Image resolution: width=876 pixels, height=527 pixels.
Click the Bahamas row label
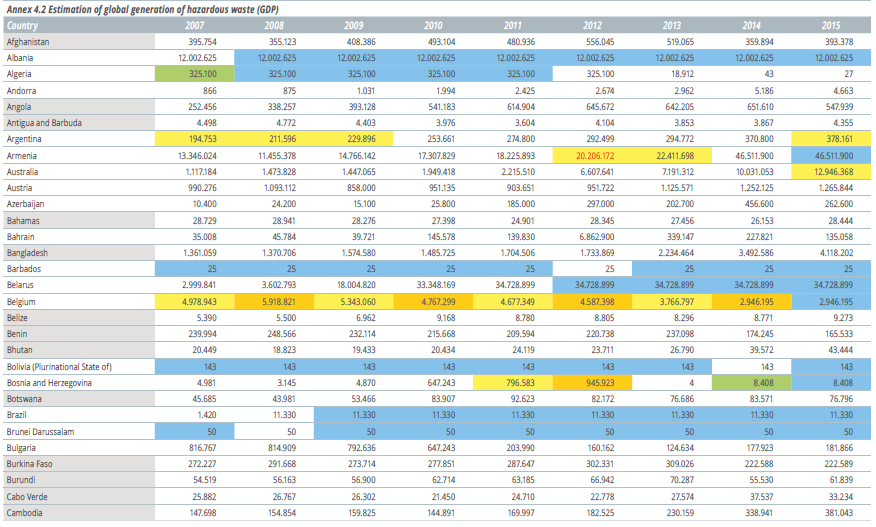[23, 221]
